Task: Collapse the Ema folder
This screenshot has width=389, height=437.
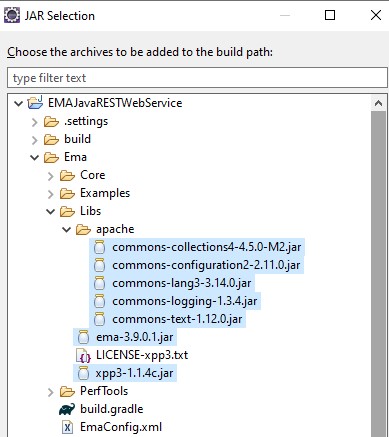Action: pyautogui.click(x=35, y=157)
